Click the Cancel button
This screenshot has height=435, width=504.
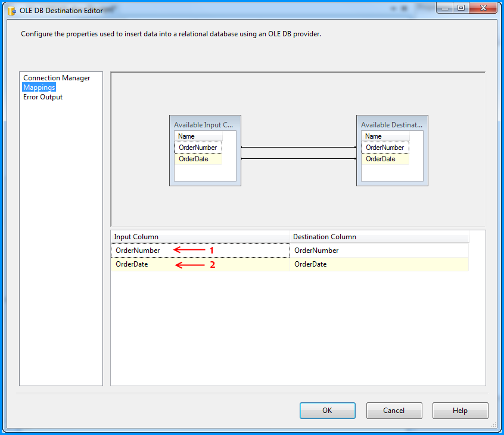pyautogui.click(x=394, y=410)
